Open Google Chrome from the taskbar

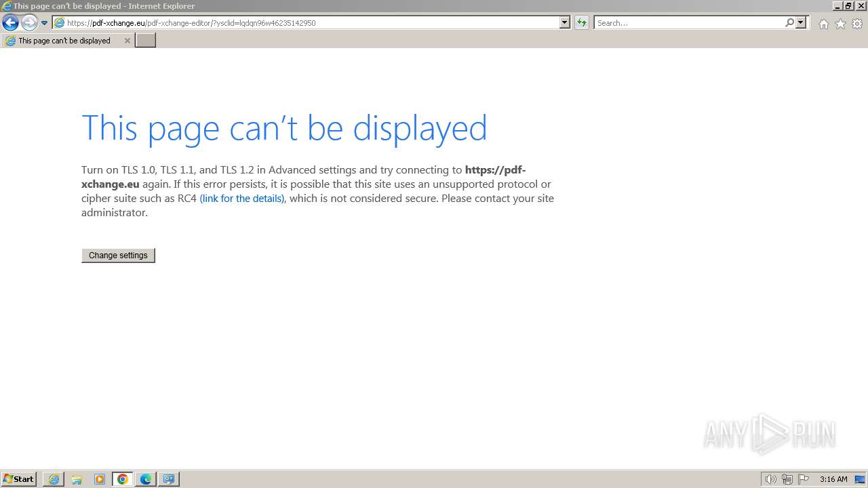point(123,479)
